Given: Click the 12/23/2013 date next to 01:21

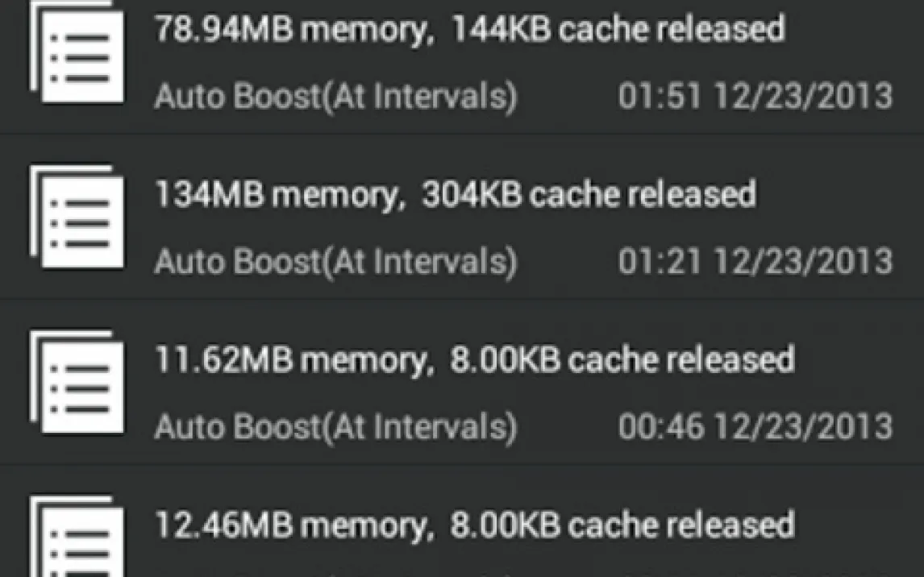Looking at the screenshot, I should pos(803,262).
